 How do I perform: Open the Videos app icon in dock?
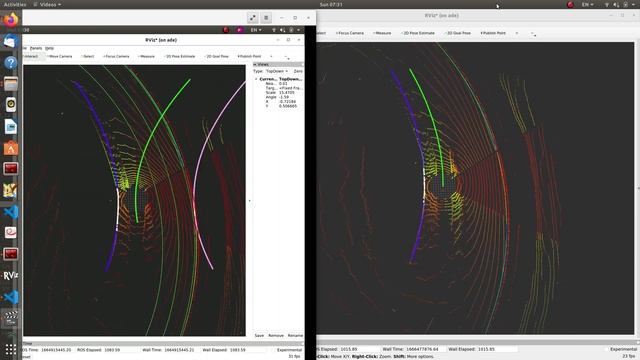pyautogui.click(x=11, y=318)
